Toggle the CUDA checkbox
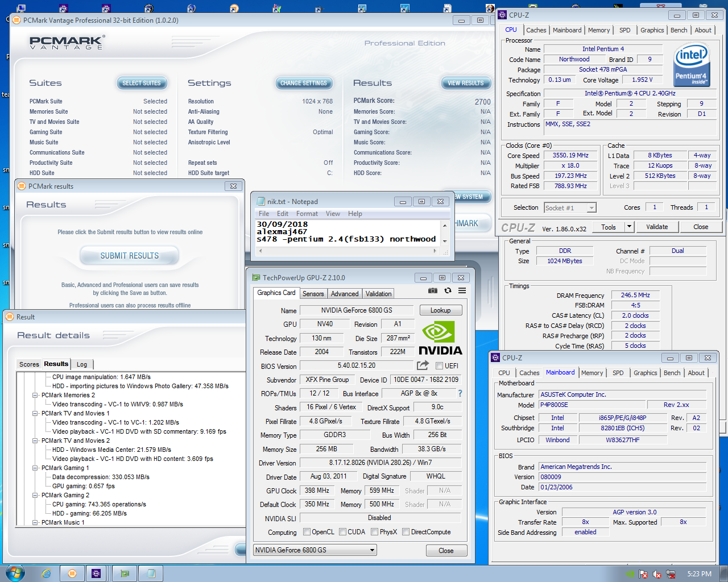The height and width of the screenshot is (582, 728). coord(342,532)
